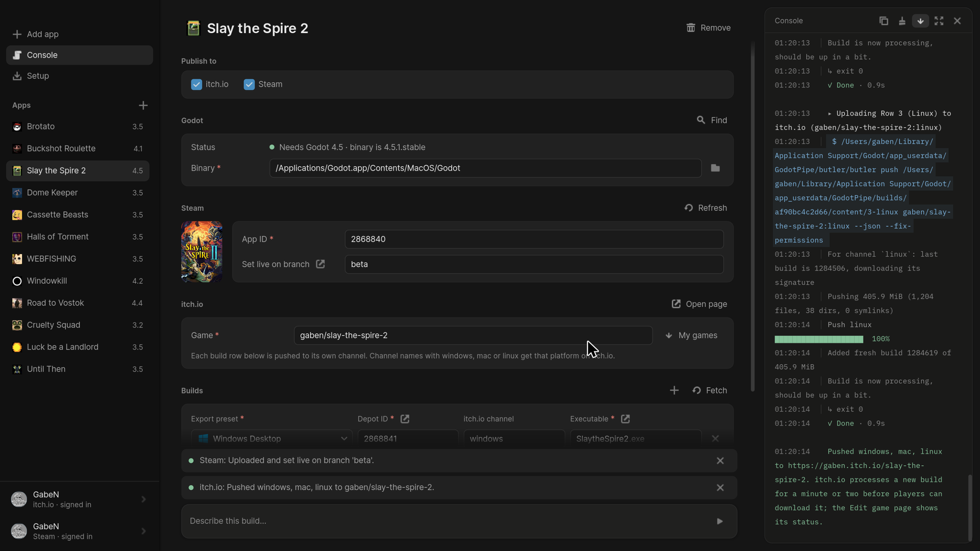Open WEBFISHING app

78,259
